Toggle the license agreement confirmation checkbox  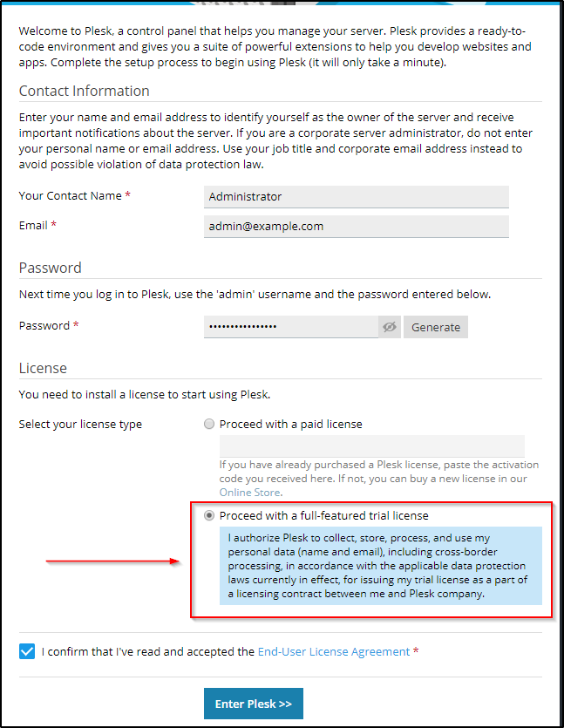[x=27, y=651]
